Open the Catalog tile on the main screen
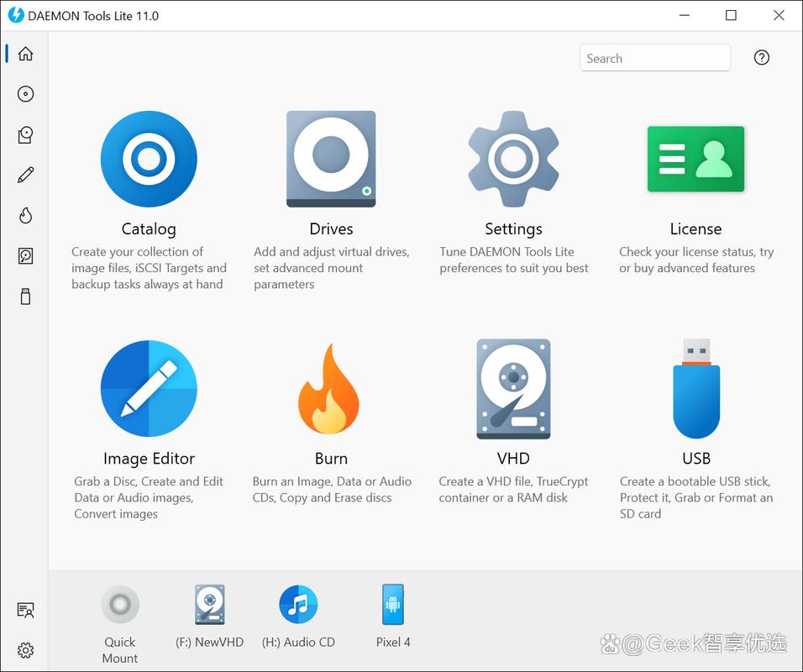Screen dimensions: 803x672 tap(149, 160)
